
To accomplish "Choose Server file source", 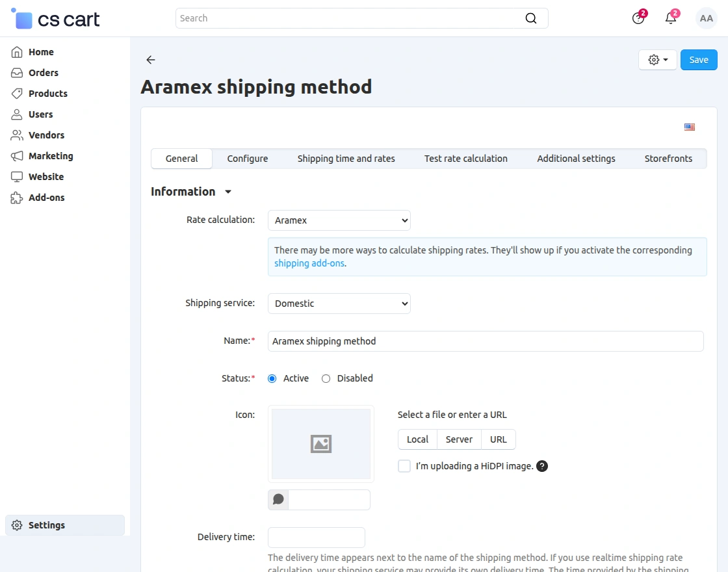I will point(459,439).
